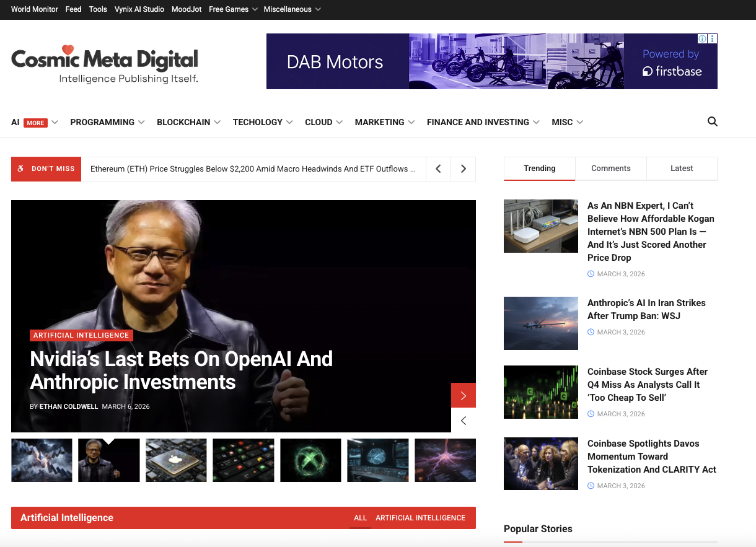Select the colorful keyboard slider thumbnail

(x=244, y=460)
